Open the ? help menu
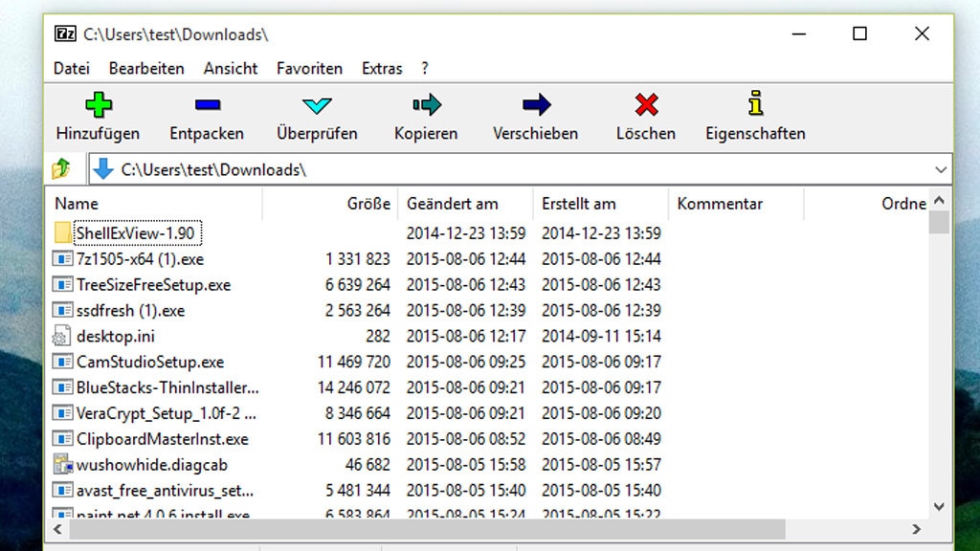Viewport: 980px width, 551px height. pyautogui.click(x=425, y=68)
